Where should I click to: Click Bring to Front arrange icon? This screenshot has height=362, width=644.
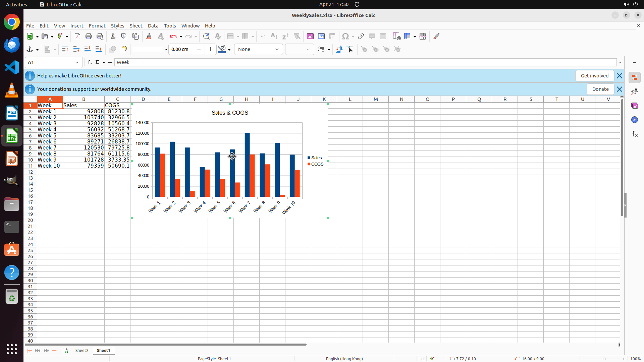pos(65,49)
